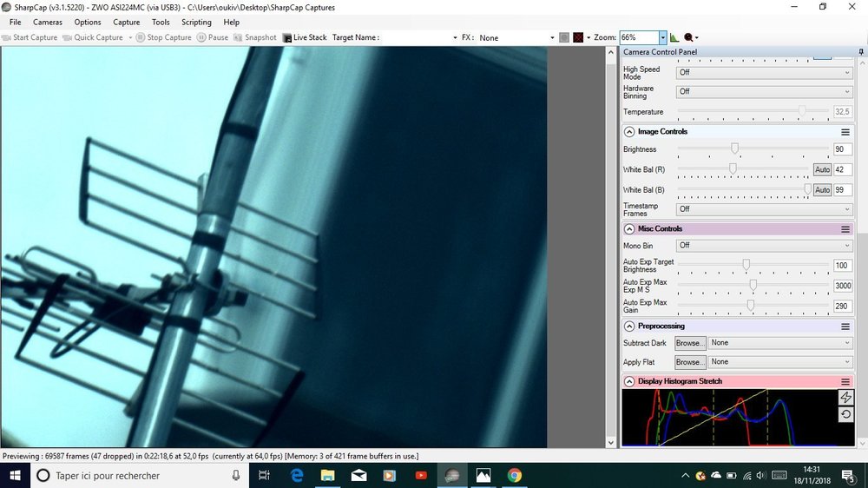868x488 pixels.
Task: Take a Snapshot from the toolbar
Action: pyautogui.click(x=254, y=37)
